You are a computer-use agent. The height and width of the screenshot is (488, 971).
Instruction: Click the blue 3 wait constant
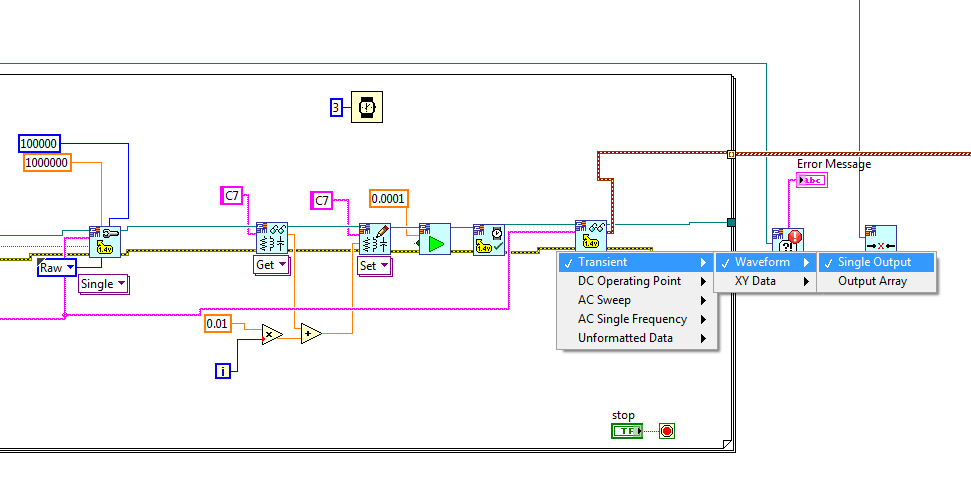[x=336, y=108]
